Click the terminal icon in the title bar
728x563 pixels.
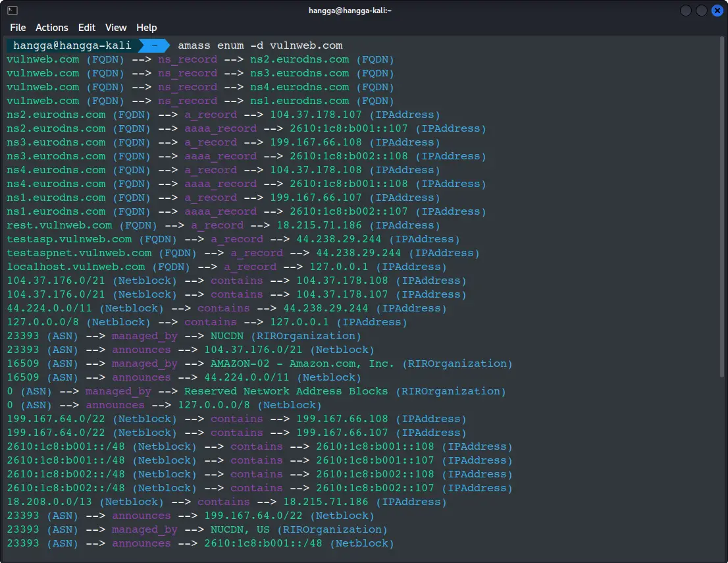tap(13, 11)
